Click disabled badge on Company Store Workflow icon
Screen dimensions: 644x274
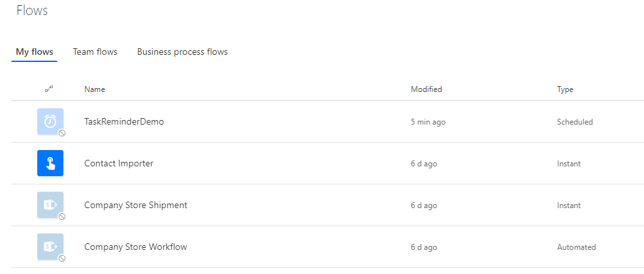[62, 258]
